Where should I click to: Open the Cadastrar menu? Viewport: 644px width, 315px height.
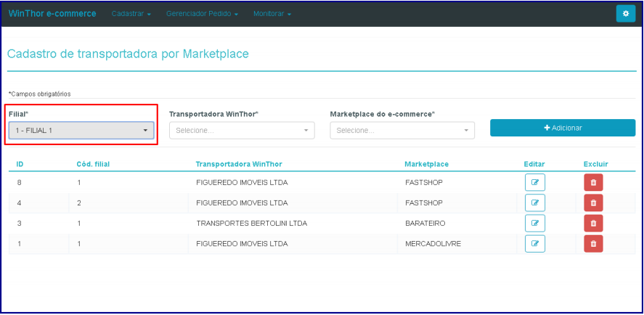[x=131, y=14]
